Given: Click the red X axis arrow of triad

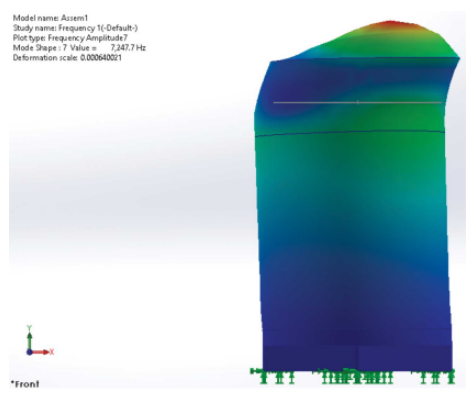Looking at the screenshot, I should [x=43, y=352].
